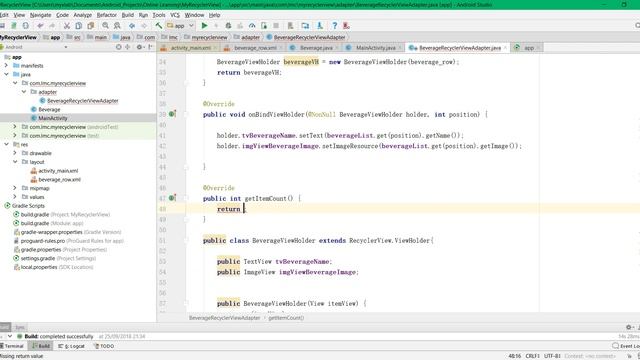Open the VCS menu
The height and width of the screenshot is (360, 640).
[175, 15]
